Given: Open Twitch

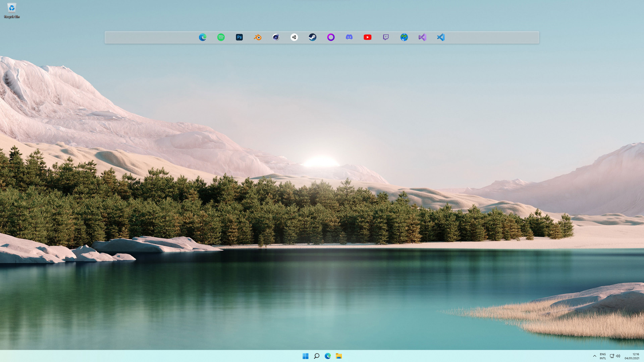Looking at the screenshot, I should [x=385, y=37].
